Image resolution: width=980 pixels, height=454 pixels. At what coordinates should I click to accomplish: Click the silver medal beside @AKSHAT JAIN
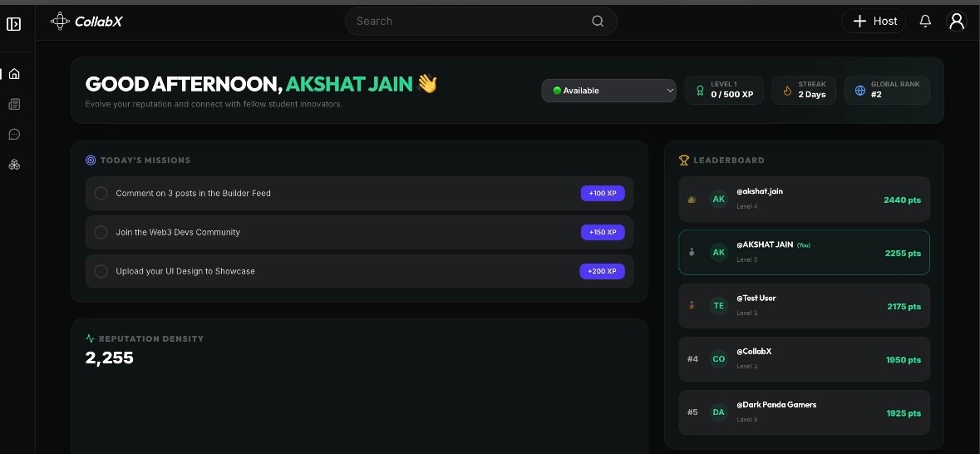[x=692, y=253]
